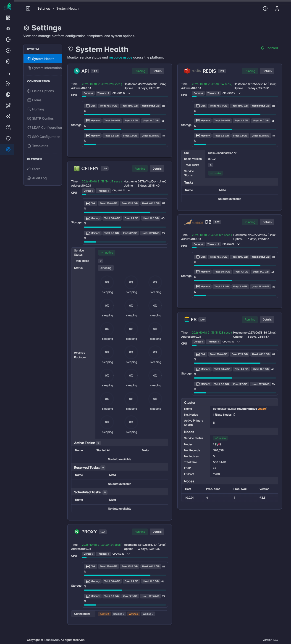Open the user profile icon in header

[x=277, y=8]
